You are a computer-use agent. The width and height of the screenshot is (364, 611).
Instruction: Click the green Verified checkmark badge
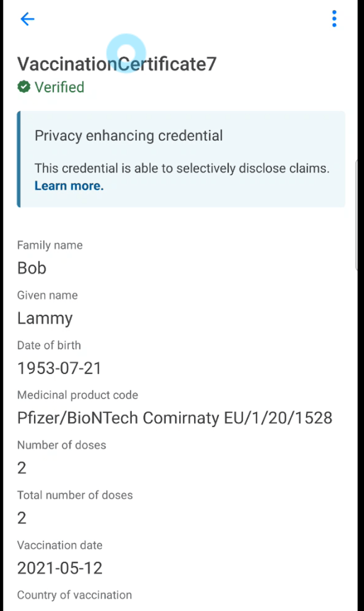24,87
